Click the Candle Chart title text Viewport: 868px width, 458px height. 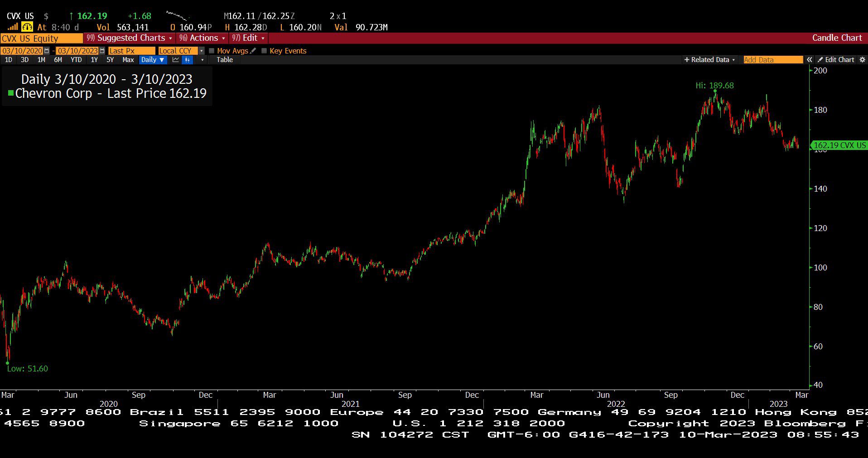coord(837,38)
